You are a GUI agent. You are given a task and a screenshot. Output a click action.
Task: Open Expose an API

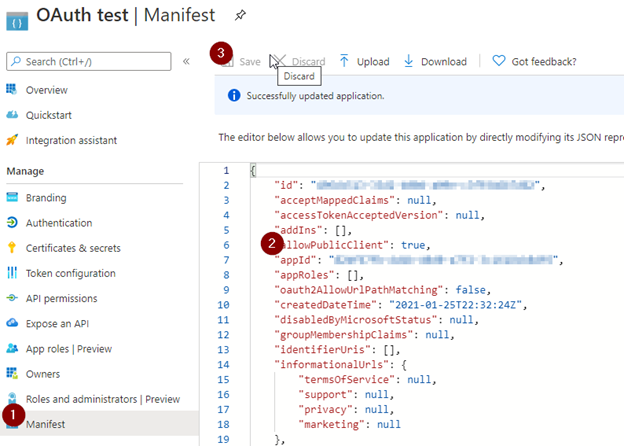pyautogui.click(x=57, y=324)
